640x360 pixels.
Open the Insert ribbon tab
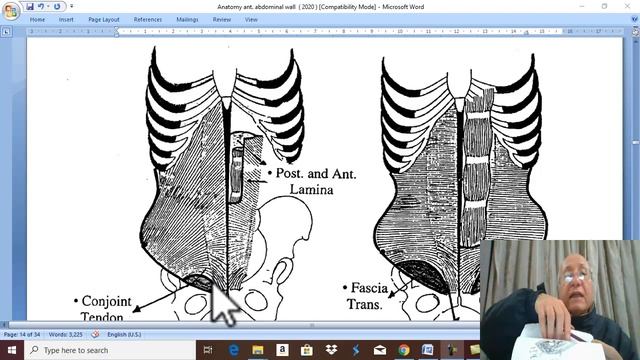click(x=66, y=19)
